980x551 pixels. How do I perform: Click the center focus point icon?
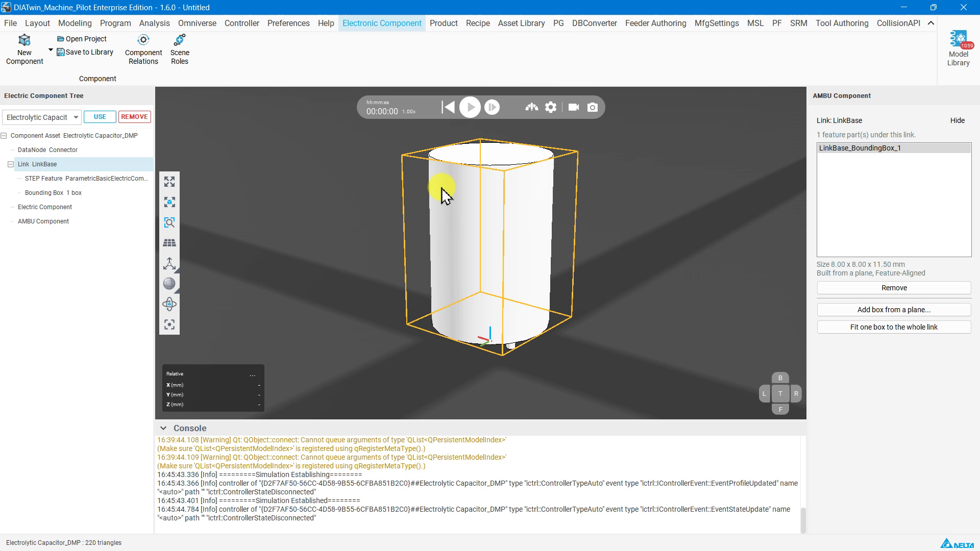click(x=169, y=324)
